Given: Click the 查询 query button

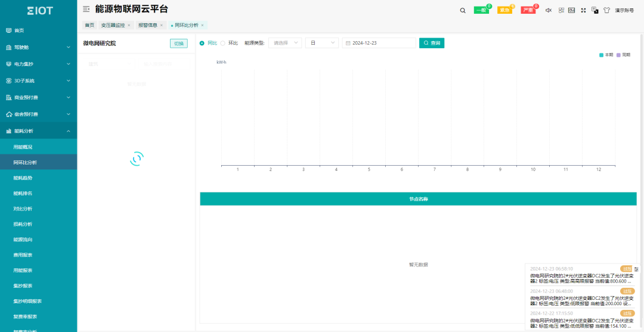Looking at the screenshot, I should pyautogui.click(x=431, y=43).
